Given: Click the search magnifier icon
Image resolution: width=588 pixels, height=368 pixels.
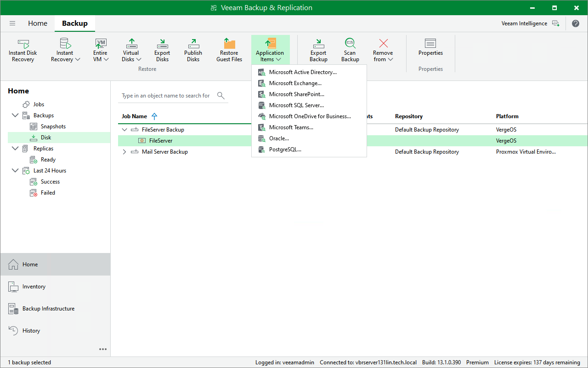Looking at the screenshot, I should coord(221,95).
